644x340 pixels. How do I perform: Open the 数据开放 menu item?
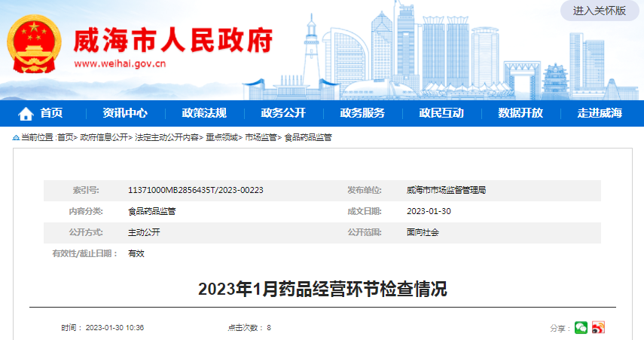pyautogui.click(x=520, y=113)
